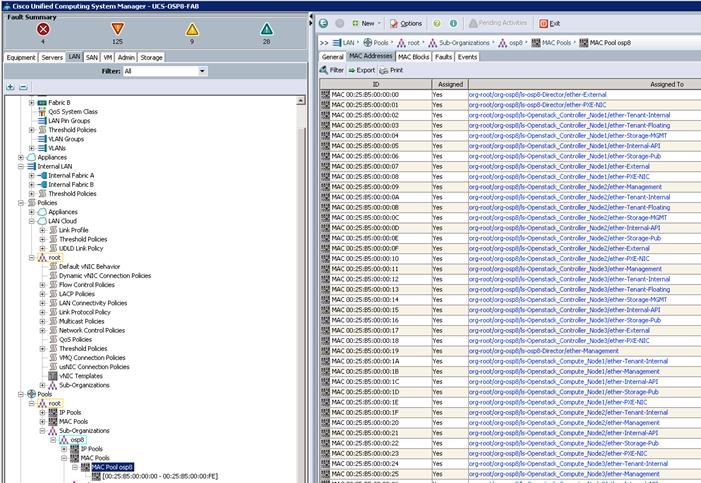Click the green Back navigation arrow
The width and height of the screenshot is (701, 483).
(x=324, y=23)
